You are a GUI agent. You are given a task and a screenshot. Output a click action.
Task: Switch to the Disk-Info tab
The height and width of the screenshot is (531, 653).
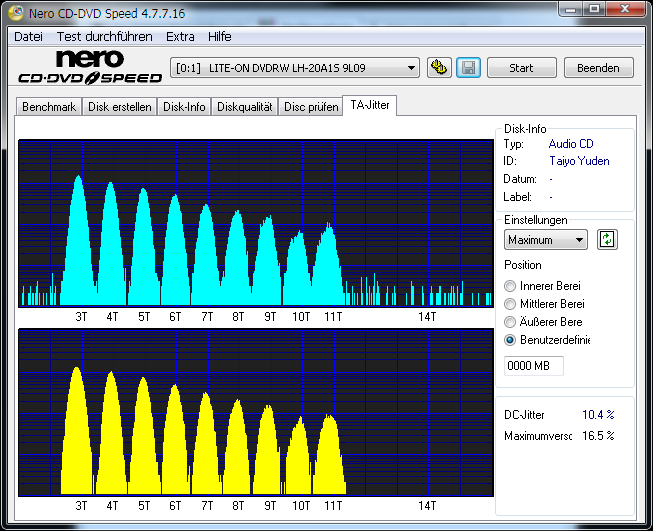point(184,107)
